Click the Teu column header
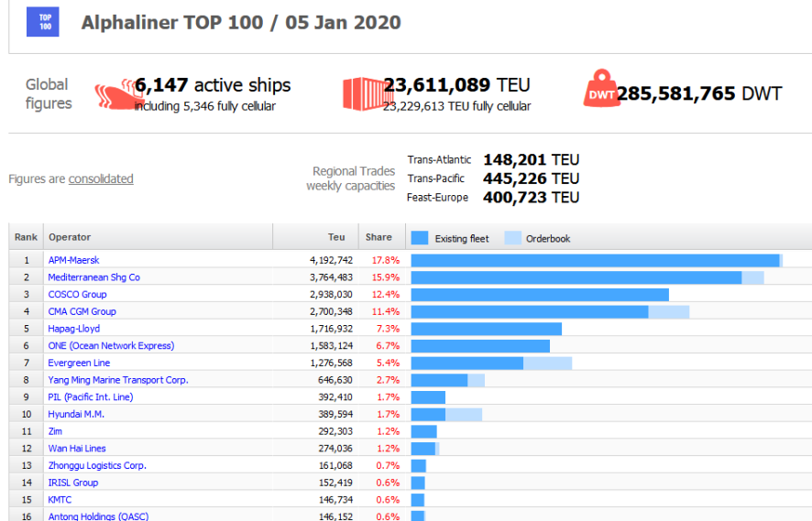The width and height of the screenshot is (812, 521). click(336, 237)
